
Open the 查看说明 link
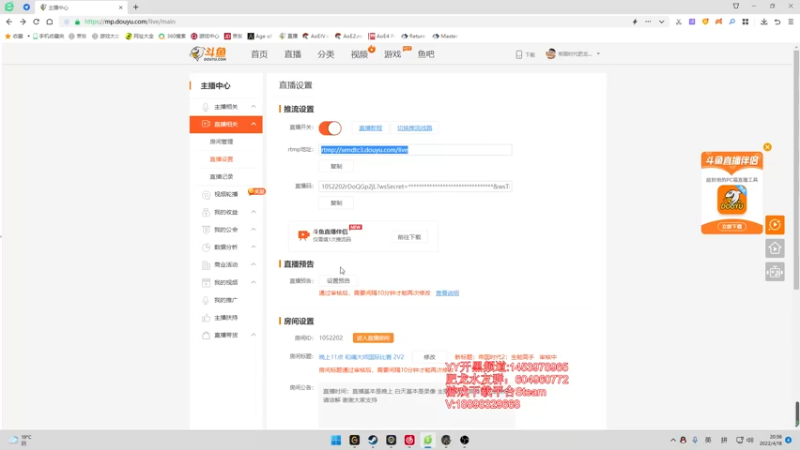(447, 293)
